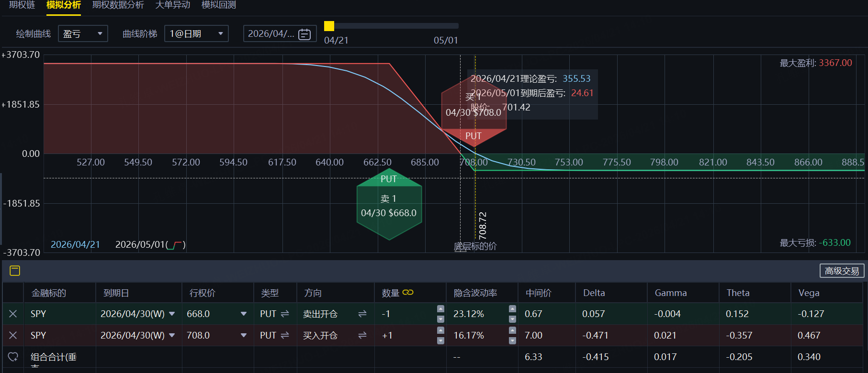Click the 组合合计 Delta value -0.415
868x373 pixels.
[596, 357]
